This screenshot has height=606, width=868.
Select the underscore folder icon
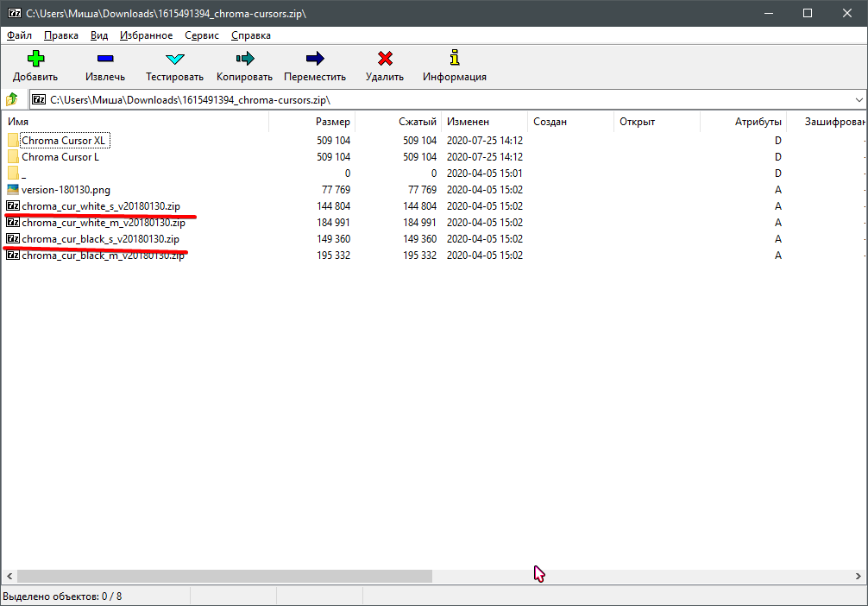coord(13,173)
